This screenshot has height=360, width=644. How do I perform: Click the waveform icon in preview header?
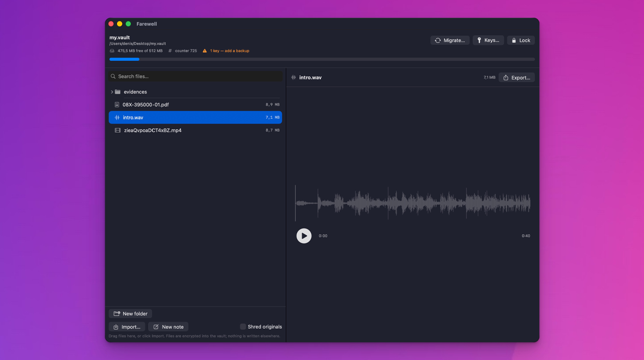(294, 77)
